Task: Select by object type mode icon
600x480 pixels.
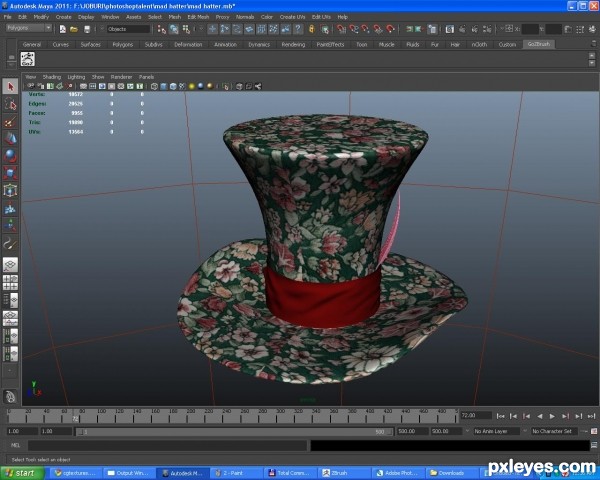Action: tap(174, 29)
